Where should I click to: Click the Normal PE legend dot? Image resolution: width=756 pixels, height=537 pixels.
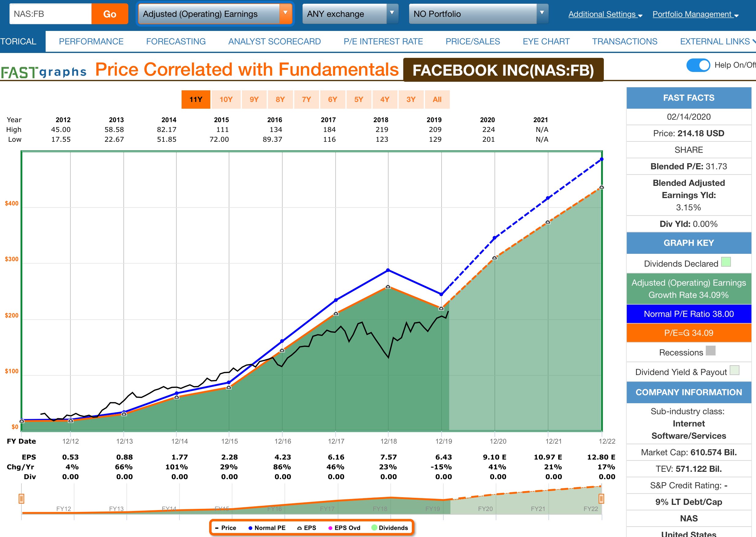250,528
